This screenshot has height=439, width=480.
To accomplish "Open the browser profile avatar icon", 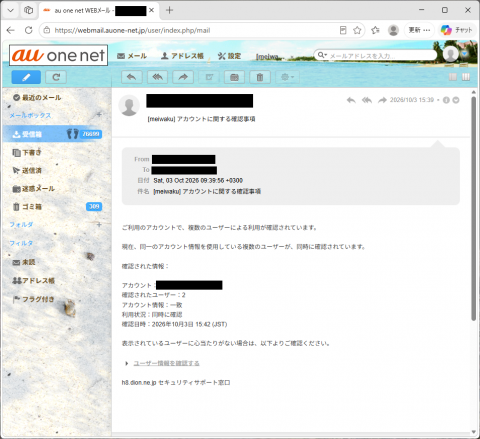I will (x=394, y=30).
